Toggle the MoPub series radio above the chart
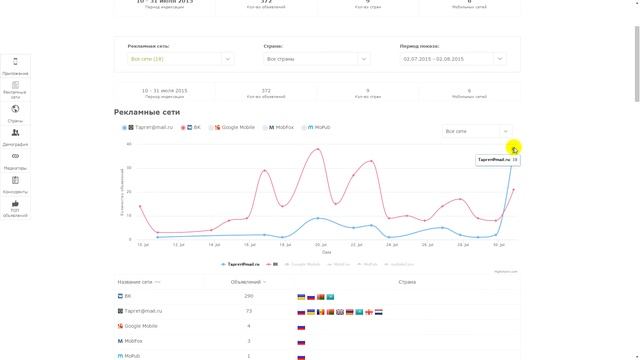This screenshot has width=640, height=360. pyautogui.click(x=304, y=128)
